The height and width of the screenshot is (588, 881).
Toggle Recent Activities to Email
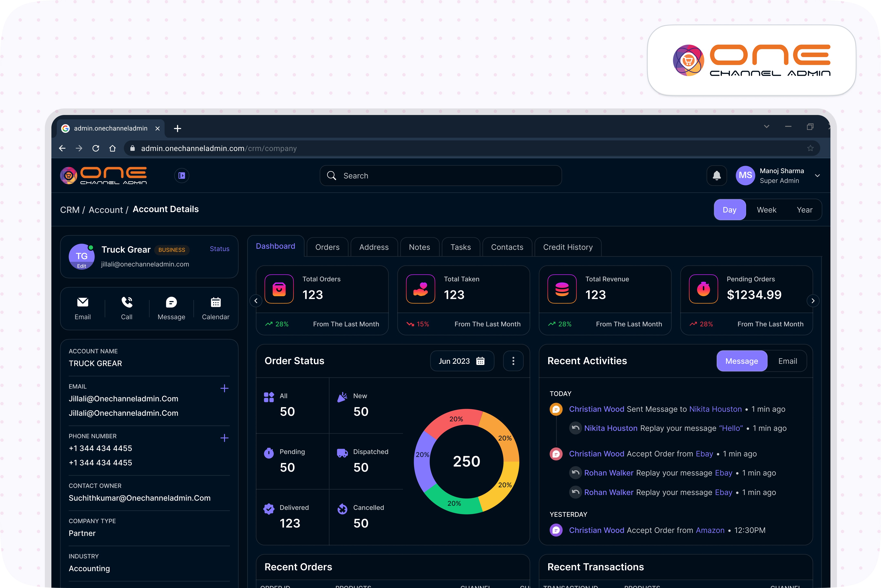[x=787, y=361]
